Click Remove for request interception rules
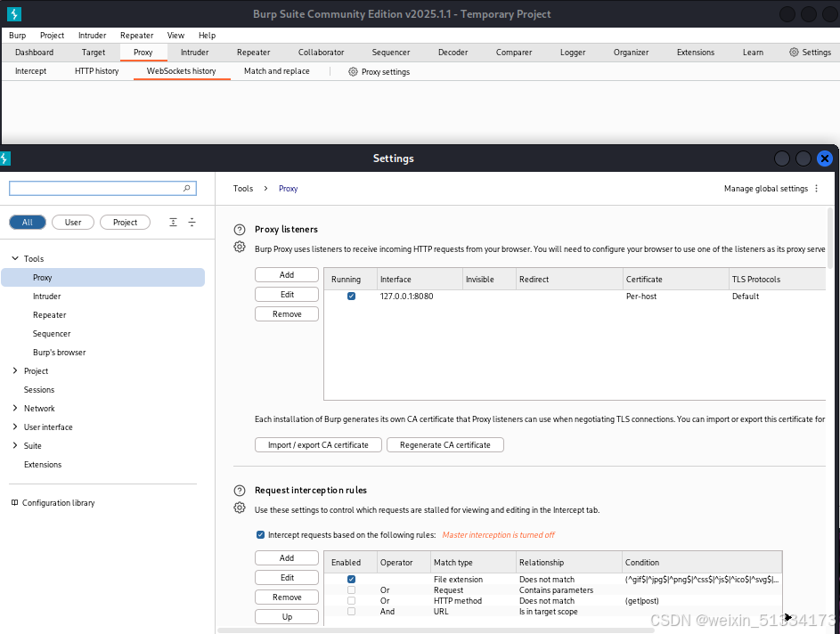840x634 pixels. (287, 597)
